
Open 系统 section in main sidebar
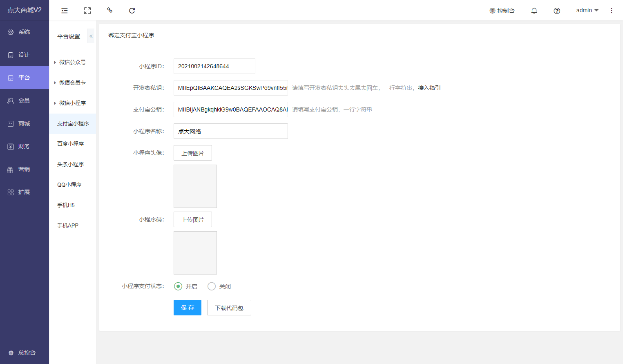[x=25, y=32]
